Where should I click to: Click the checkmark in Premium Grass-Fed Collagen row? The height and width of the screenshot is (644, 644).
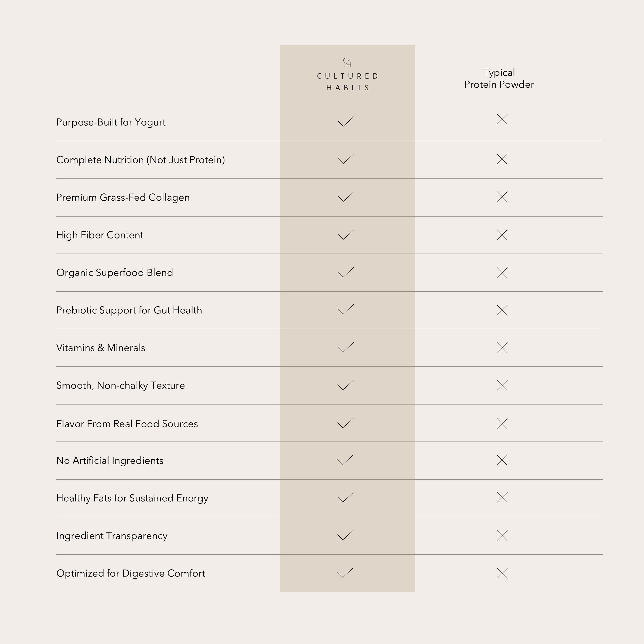click(346, 197)
